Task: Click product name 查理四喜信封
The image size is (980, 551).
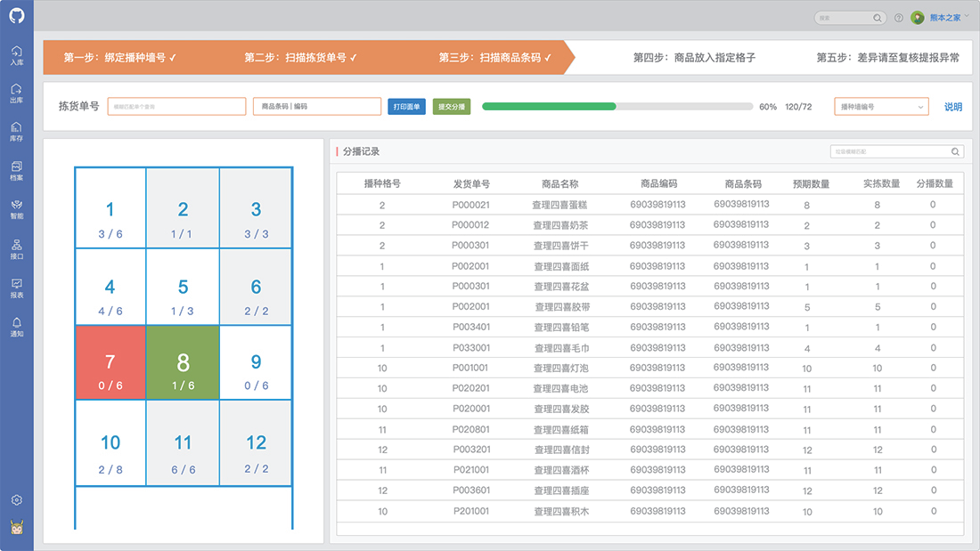Action: 561,450
